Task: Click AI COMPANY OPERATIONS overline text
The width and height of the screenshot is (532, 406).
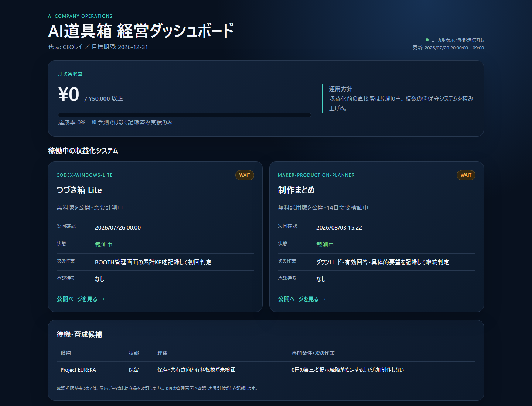Action: [x=80, y=16]
